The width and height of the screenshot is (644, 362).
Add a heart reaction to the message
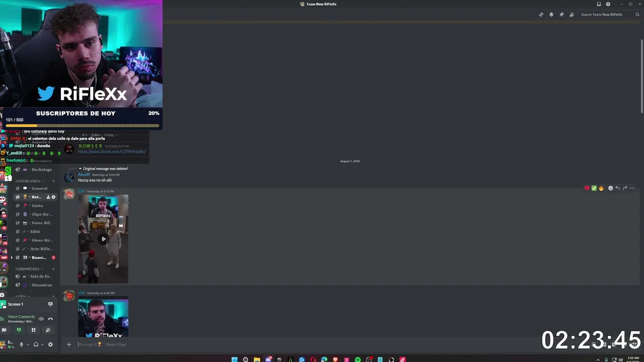(587, 188)
